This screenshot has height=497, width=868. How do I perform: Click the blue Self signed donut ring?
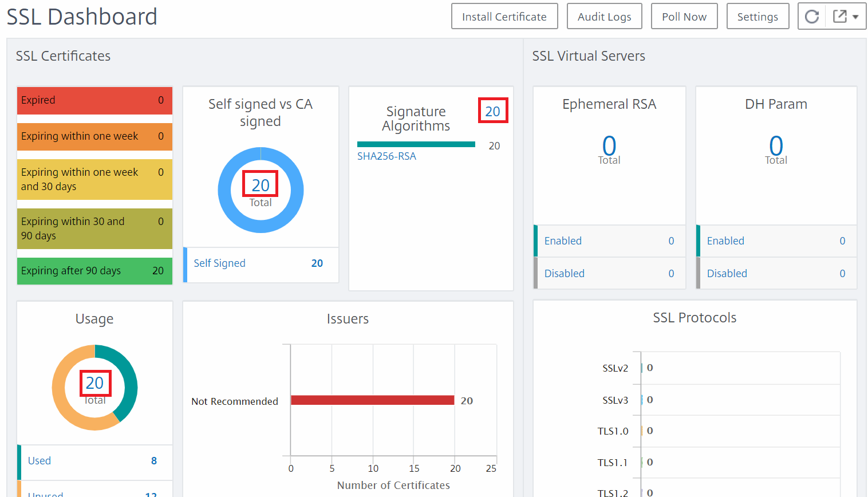pos(224,190)
